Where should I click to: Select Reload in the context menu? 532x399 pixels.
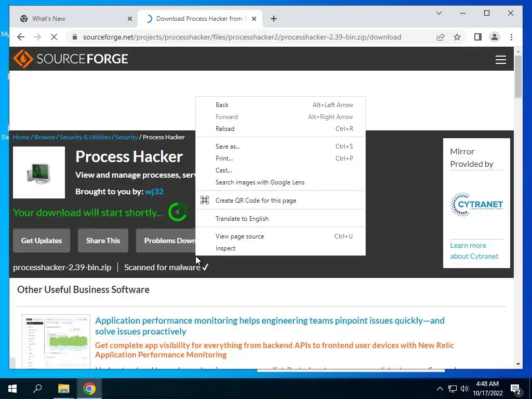(281, 129)
